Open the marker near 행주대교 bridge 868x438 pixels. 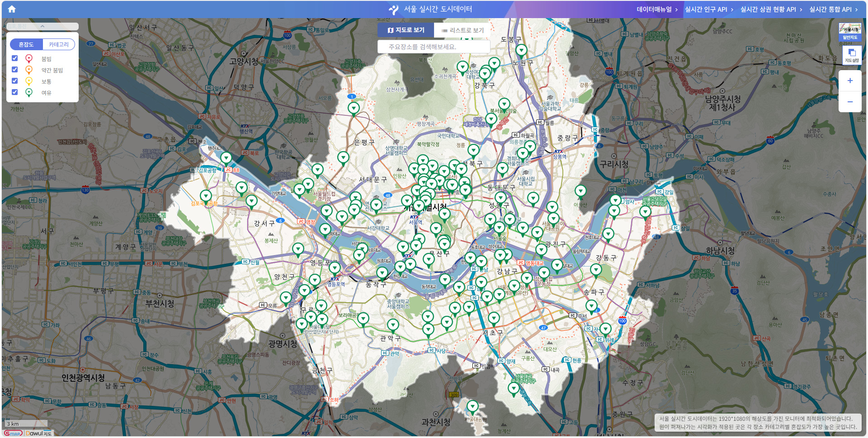coord(226,158)
